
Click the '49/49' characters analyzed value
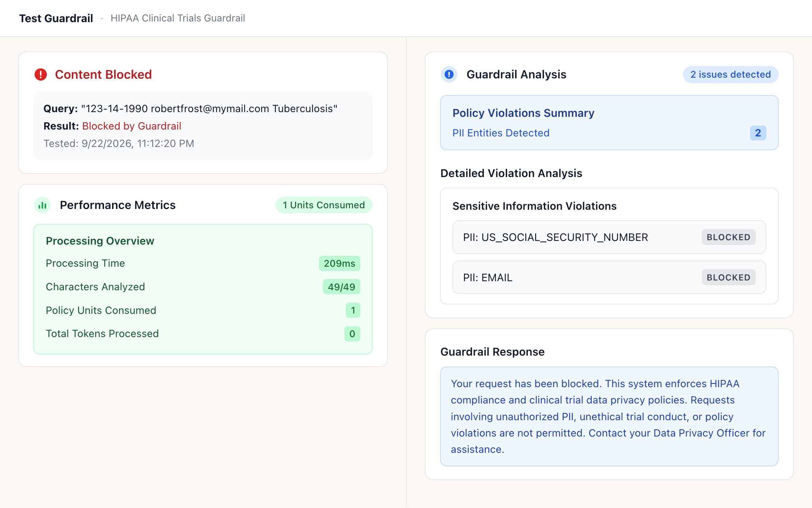341,287
